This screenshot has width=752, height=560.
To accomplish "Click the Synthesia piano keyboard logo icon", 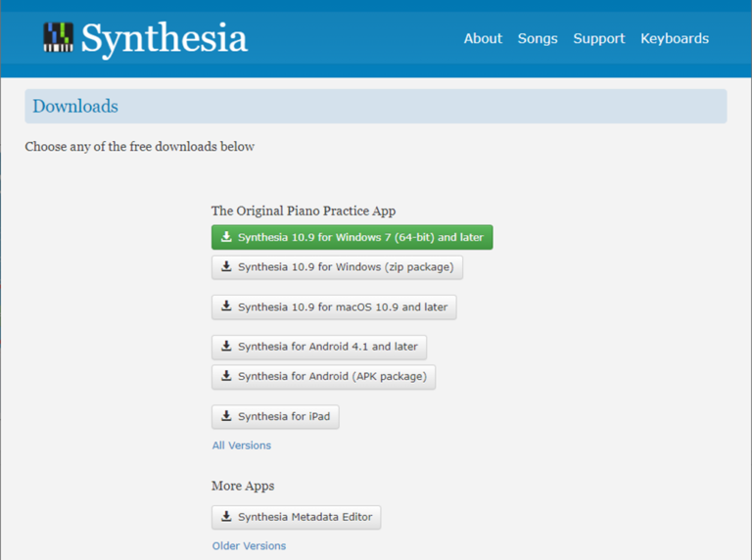I will (x=59, y=38).
